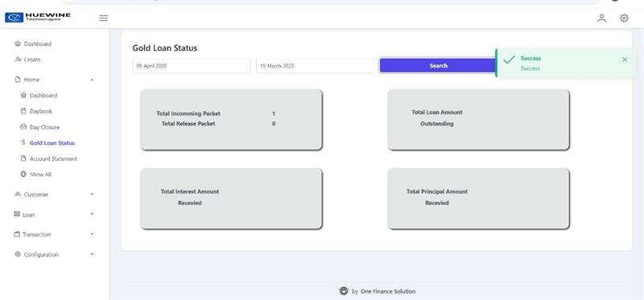Click the dollar icon beside Gold Loan Status
The width and height of the screenshot is (644, 300).
(23, 142)
